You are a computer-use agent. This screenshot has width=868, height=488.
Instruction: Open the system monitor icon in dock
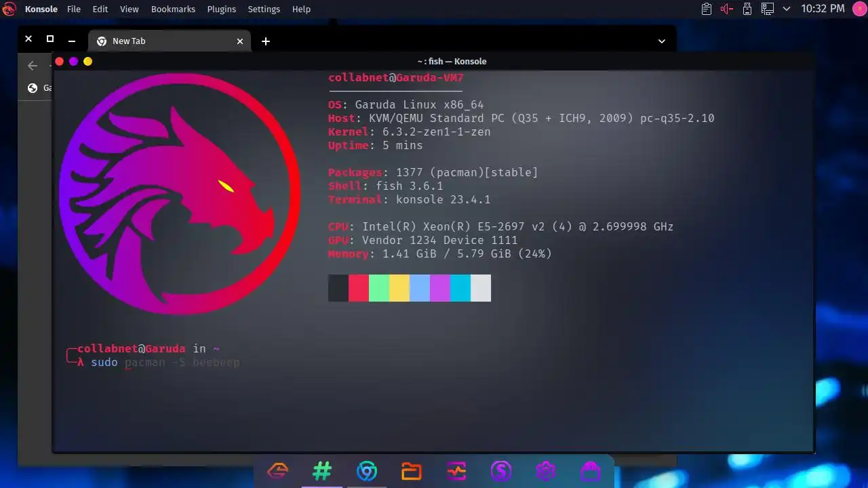(x=456, y=470)
